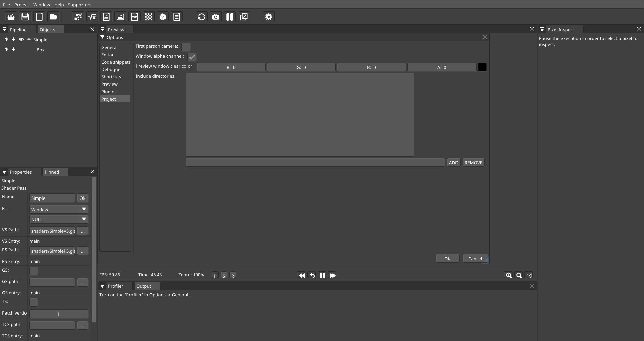Image resolution: width=644 pixels, height=341 pixels.
Task: Disable the Window alpha channel checkbox
Action: click(x=192, y=57)
